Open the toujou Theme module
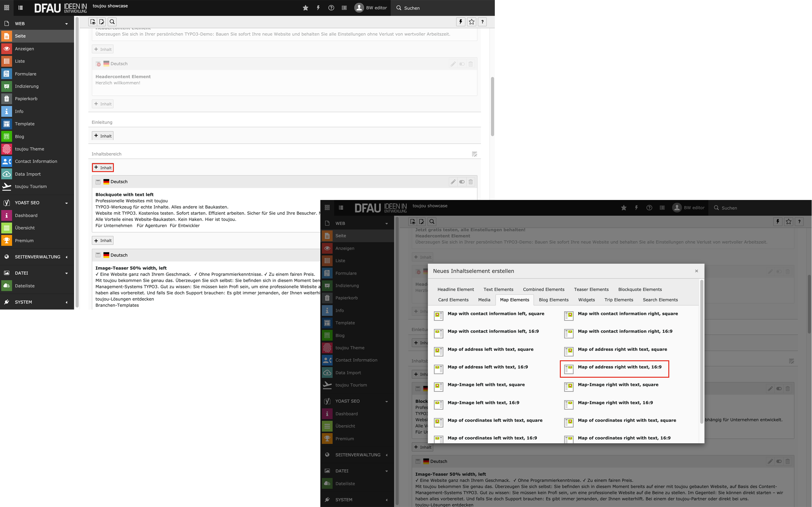The width and height of the screenshot is (812, 507). [29, 149]
